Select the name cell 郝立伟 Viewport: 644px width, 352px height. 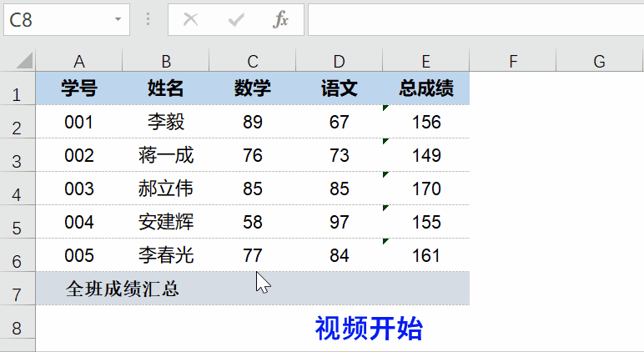(166, 189)
